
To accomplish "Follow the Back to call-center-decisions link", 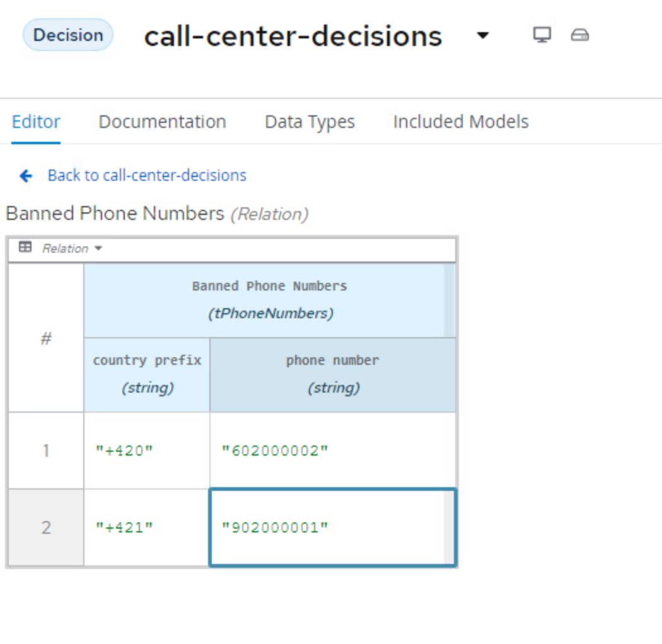I will point(147,175).
